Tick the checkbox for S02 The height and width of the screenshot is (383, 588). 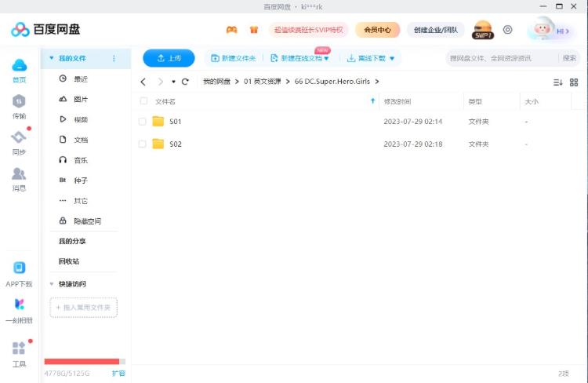click(142, 144)
